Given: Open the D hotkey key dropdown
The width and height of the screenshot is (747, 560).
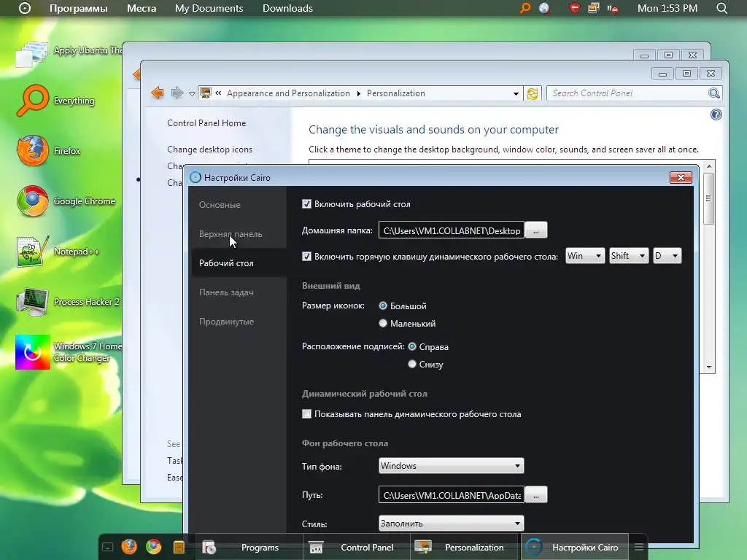Looking at the screenshot, I should click(x=667, y=256).
